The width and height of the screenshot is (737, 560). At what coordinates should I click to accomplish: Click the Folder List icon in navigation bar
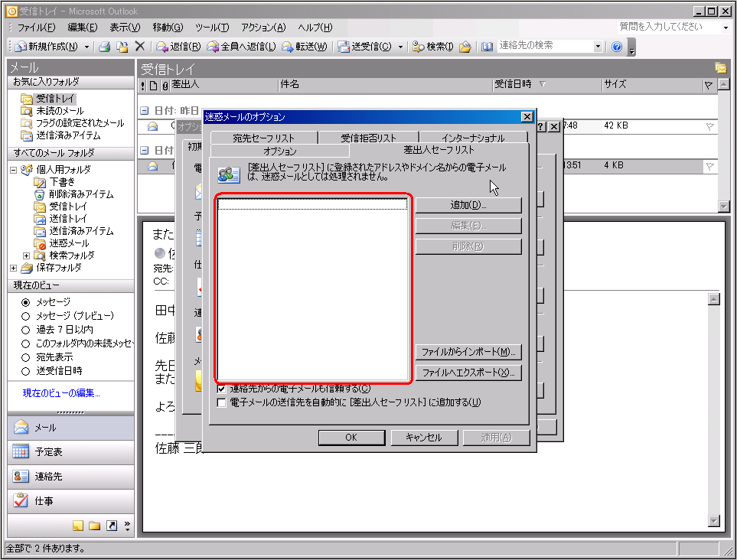(94, 526)
